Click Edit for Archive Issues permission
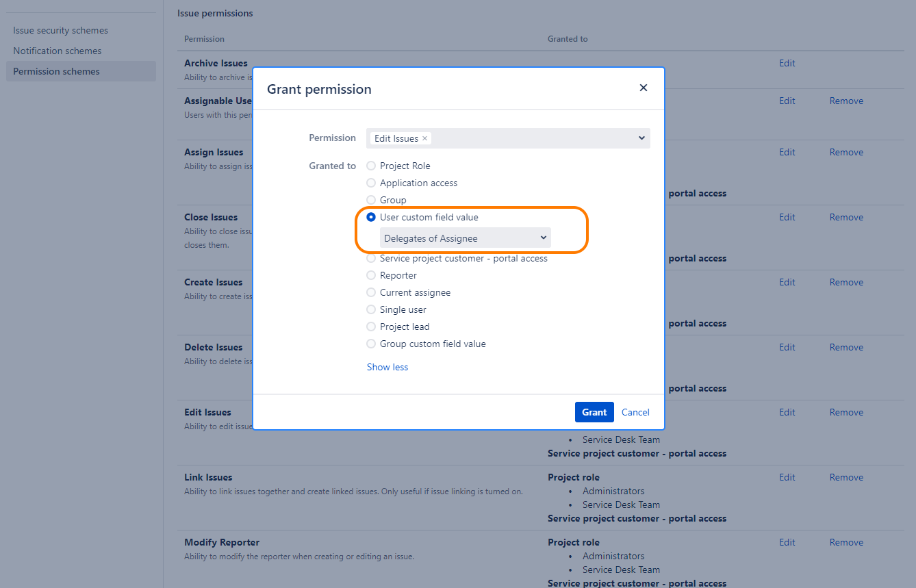This screenshot has width=916, height=588. pyautogui.click(x=787, y=63)
